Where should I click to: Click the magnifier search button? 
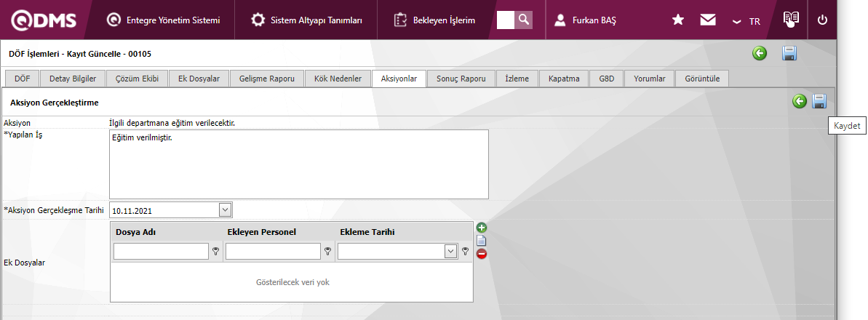tap(524, 20)
